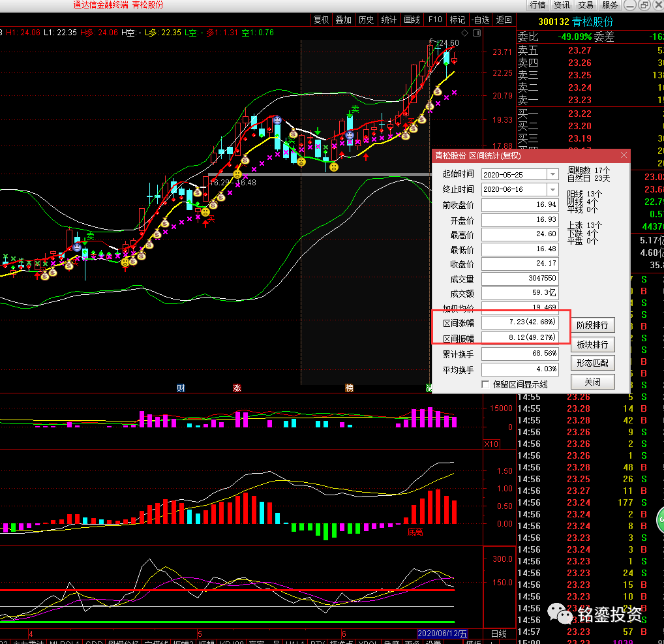Click the 平均换手 value 4.03%
The width and height of the screenshot is (664, 644).
point(520,369)
